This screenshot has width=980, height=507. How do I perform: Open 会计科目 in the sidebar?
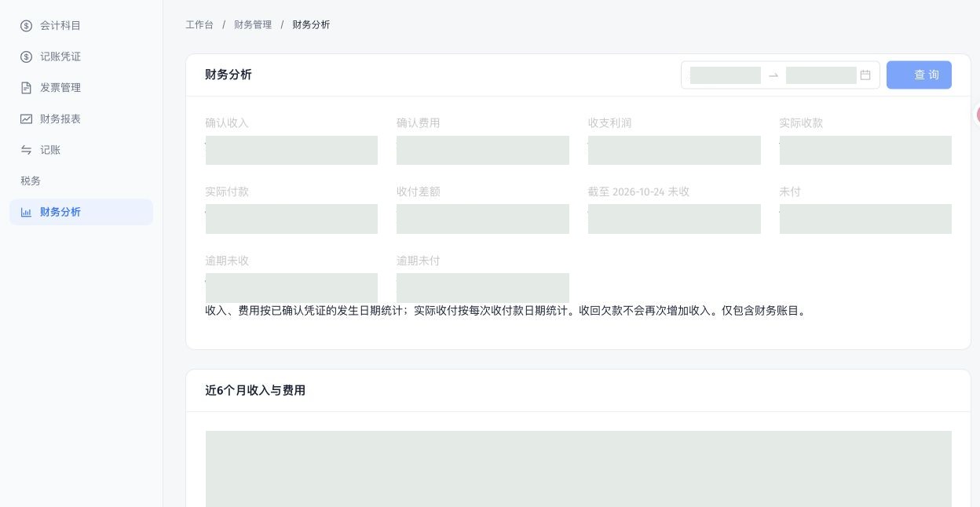coord(82,26)
